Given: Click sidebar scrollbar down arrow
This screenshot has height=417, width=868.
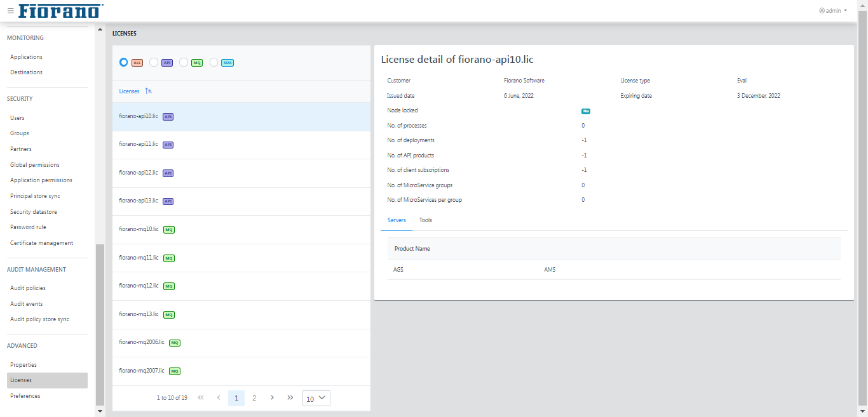Looking at the screenshot, I should tap(99, 411).
